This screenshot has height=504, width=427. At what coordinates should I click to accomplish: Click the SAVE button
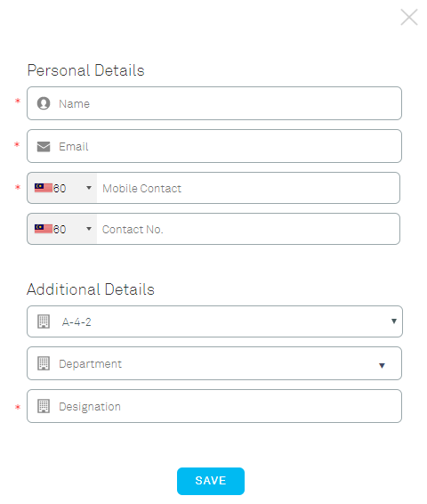(211, 481)
